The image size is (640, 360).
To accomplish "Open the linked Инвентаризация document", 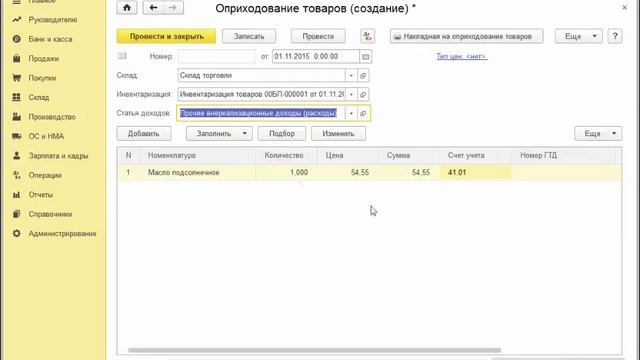I will click(x=363, y=94).
